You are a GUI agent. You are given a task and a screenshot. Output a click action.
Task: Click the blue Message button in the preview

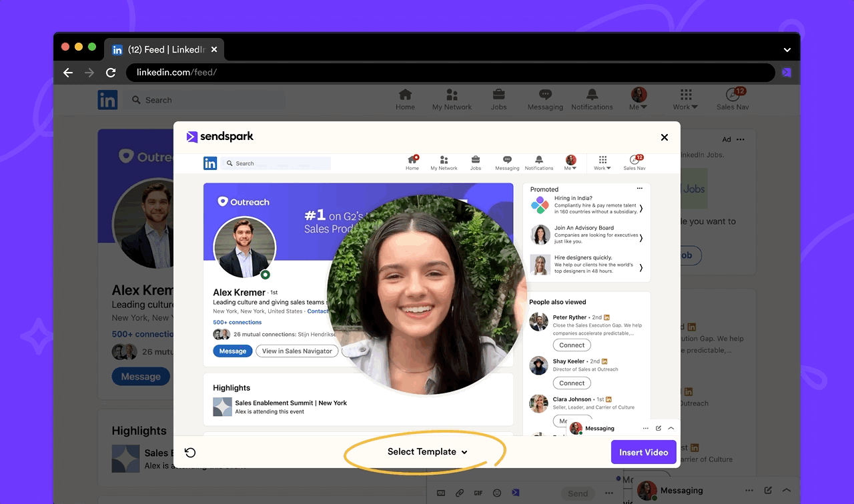tap(233, 351)
